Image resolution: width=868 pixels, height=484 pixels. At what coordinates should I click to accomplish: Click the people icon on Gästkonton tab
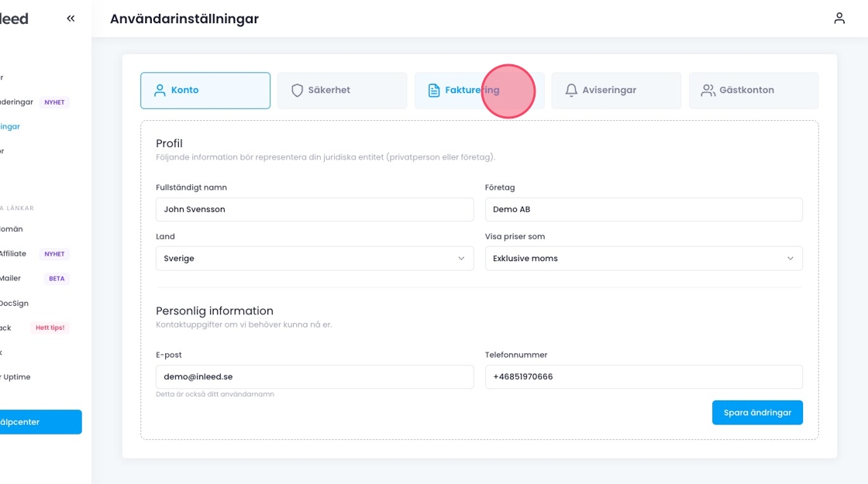pos(708,91)
